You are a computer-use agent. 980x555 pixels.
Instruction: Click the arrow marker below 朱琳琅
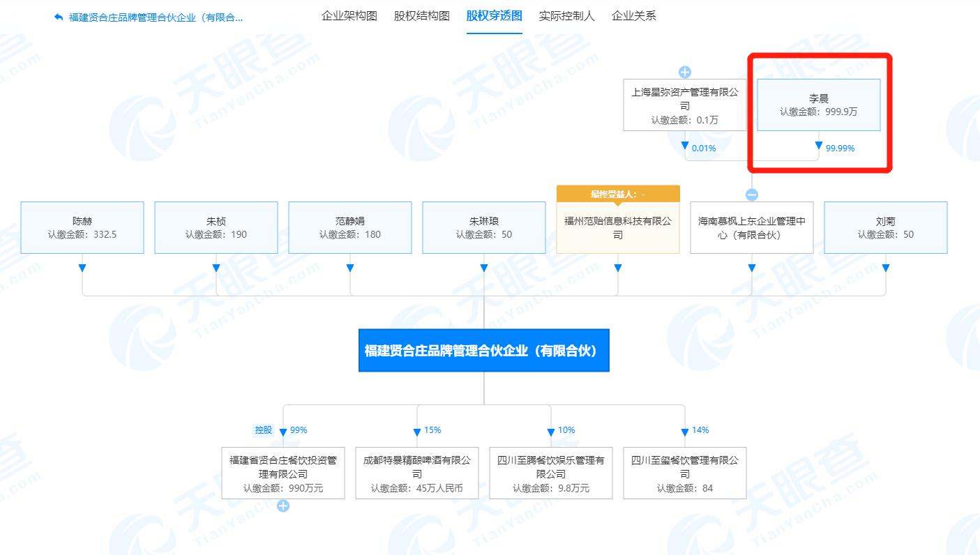click(x=484, y=268)
